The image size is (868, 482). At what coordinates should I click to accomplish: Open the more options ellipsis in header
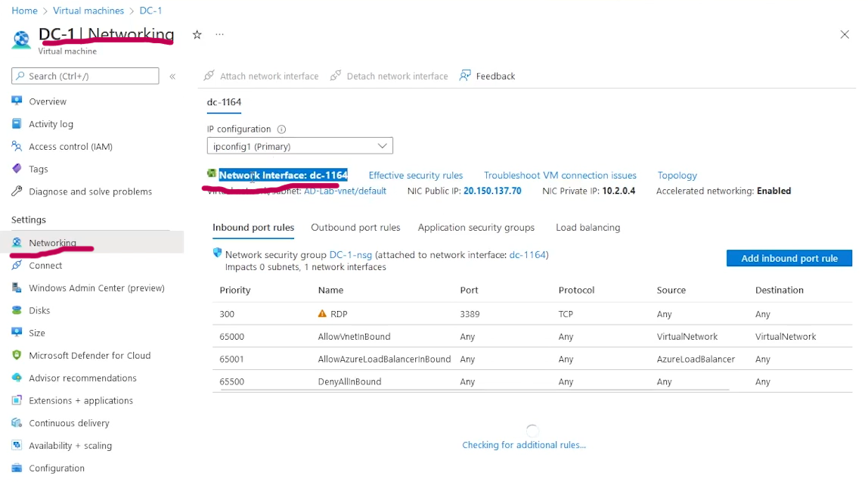pyautogui.click(x=220, y=34)
